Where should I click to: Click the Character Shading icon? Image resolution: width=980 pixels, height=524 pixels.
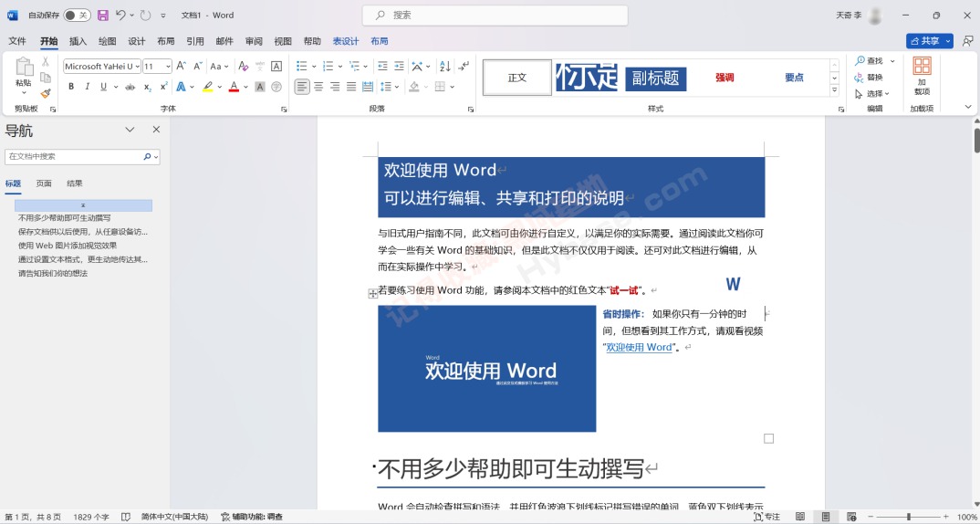pyautogui.click(x=260, y=87)
